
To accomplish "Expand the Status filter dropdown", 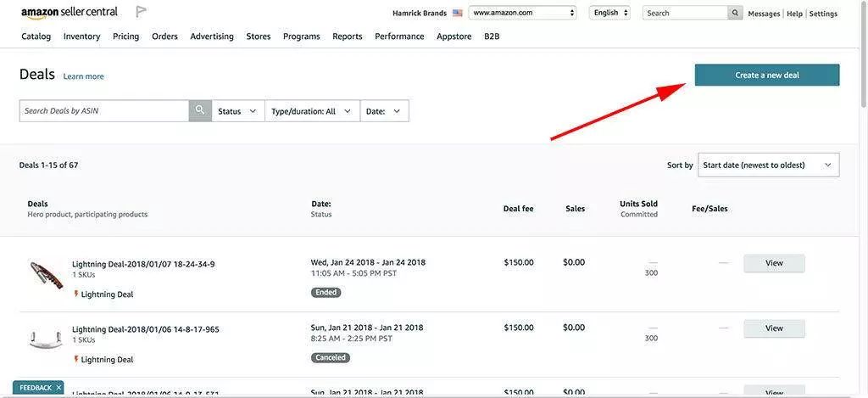I will pos(237,111).
